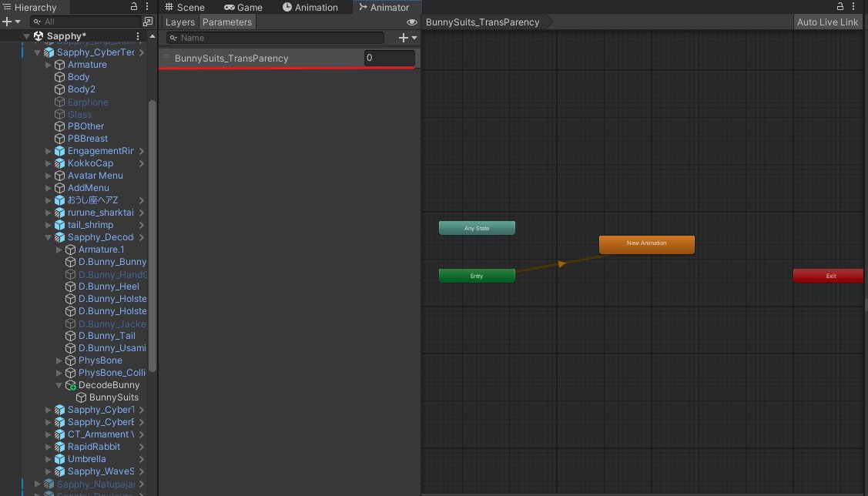Click the Hierarchy vertical scrollbar
Viewport: 868px width, 496px height.
[x=152, y=236]
